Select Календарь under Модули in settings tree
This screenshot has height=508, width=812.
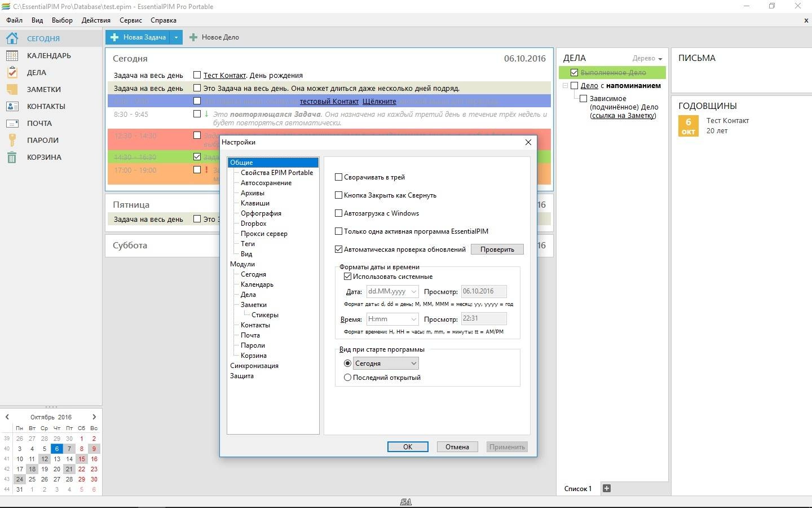click(x=257, y=284)
